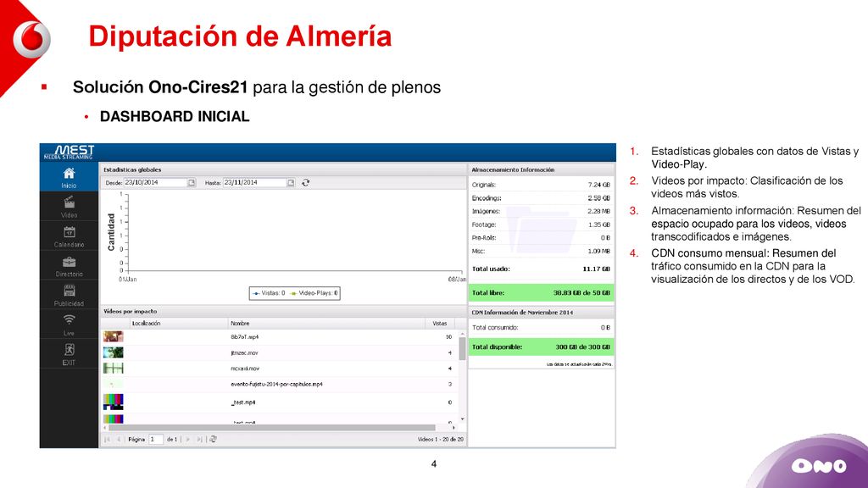Click the file name 8b7oT.mp4
868x488 pixels.
tap(245, 337)
